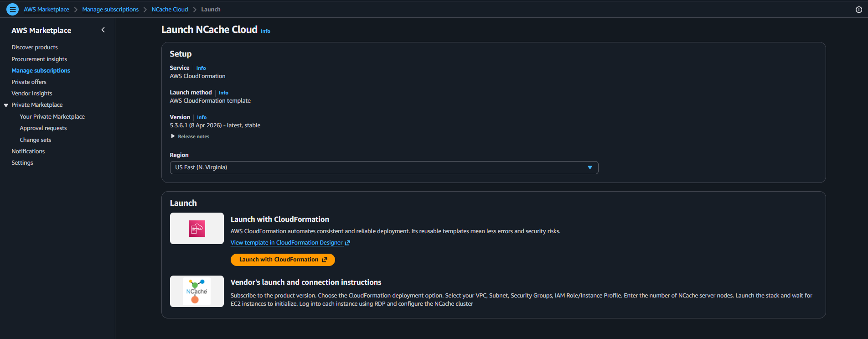Open Private offers in sidebar

(29, 82)
